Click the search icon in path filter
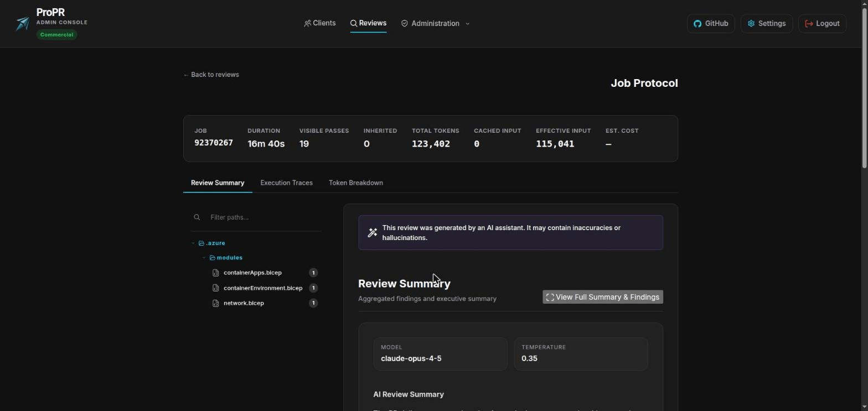868x411 pixels. (x=197, y=217)
